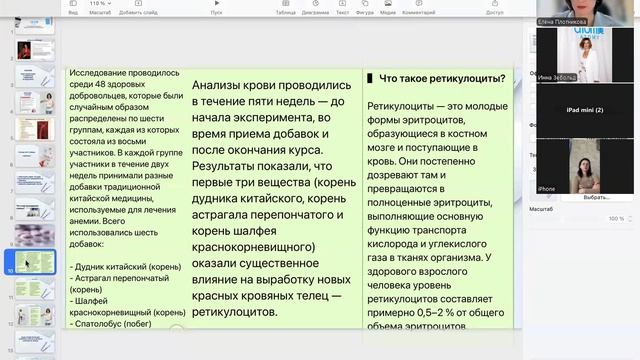640x360 pixels.
Task: Click the word 'ретикулоцитов.' ending middle column
Action: click(x=235, y=312)
